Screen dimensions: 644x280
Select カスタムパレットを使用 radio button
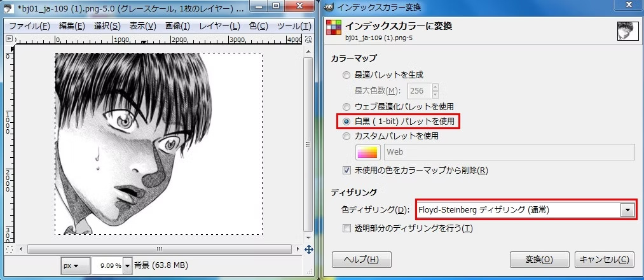pyautogui.click(x=346, y=136)
